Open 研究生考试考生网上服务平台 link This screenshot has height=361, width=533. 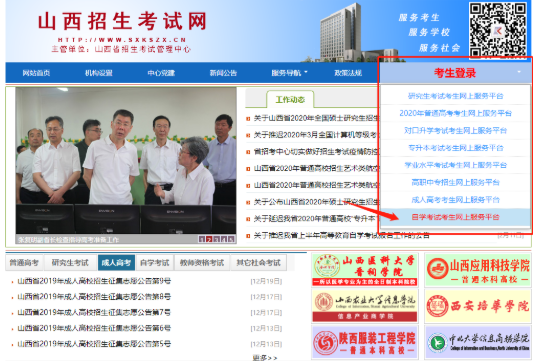(x=455, y=96)
